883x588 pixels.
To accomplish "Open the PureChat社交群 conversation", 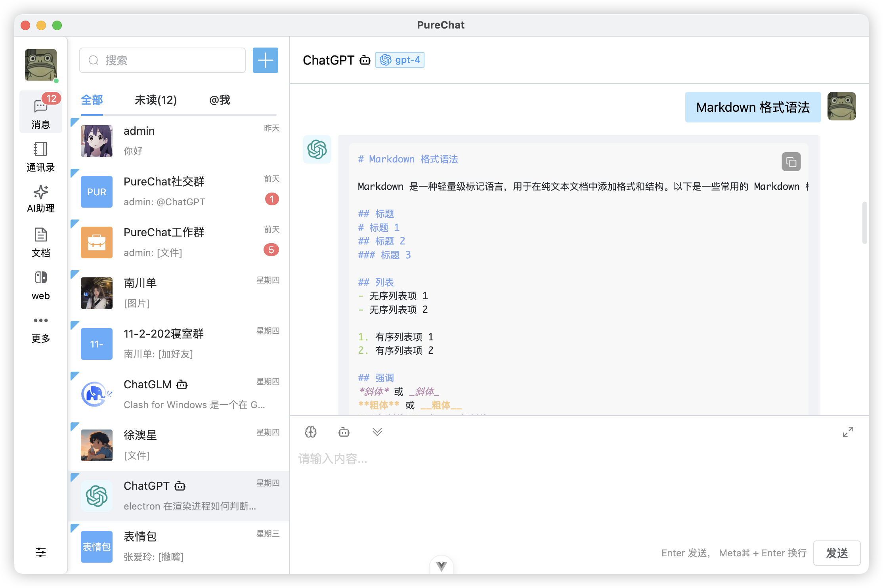I will click(179, 192).
